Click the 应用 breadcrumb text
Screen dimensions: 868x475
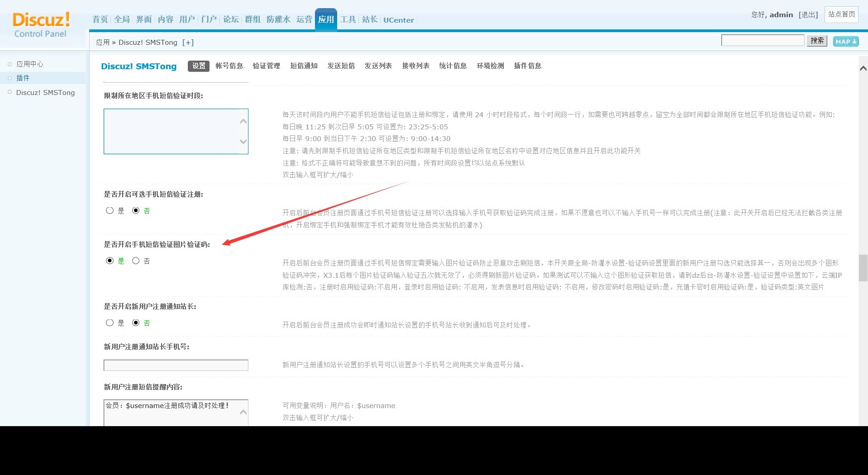[103, 43]
